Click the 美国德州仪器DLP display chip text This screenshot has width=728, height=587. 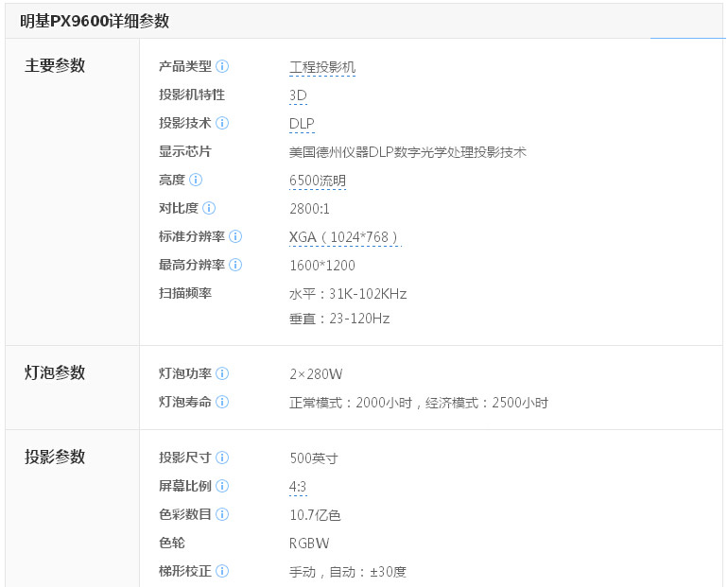[407, 152]
